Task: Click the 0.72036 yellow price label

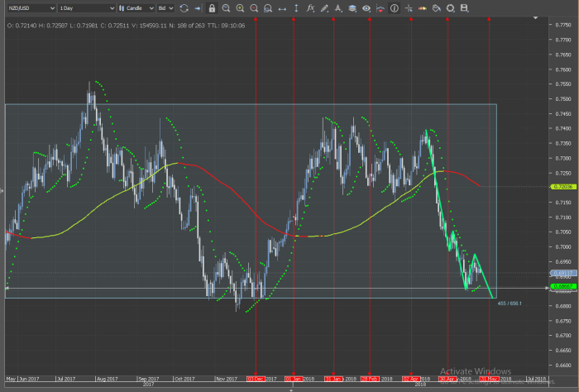Action: pos(563,187)
